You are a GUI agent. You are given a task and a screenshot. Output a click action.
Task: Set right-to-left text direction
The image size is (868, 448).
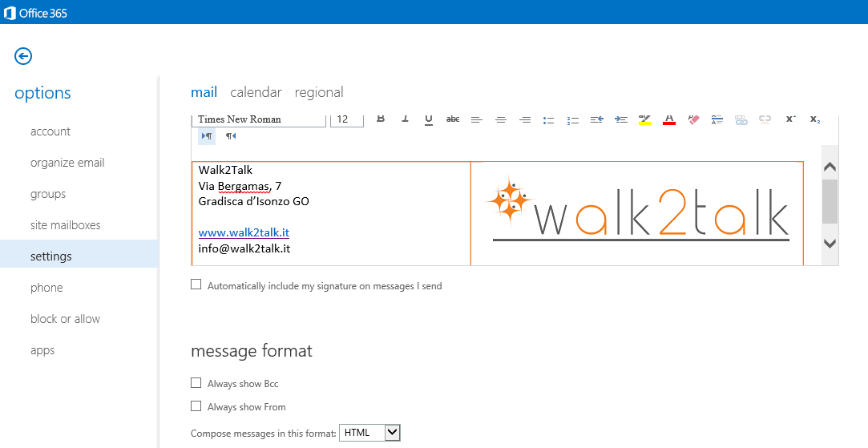click(231, 135)
